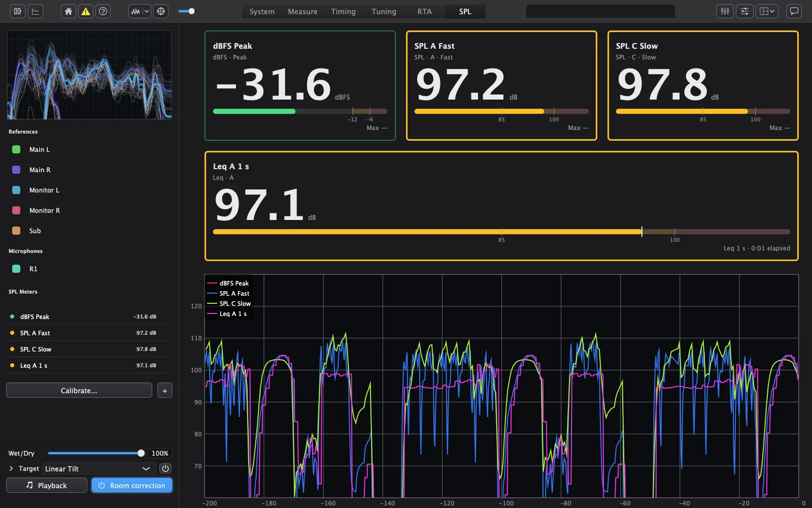Click the plus button beside Calibrate
The height and width of the screenshot is (508, 812).
pyautogui.click(x=165, y=391)
